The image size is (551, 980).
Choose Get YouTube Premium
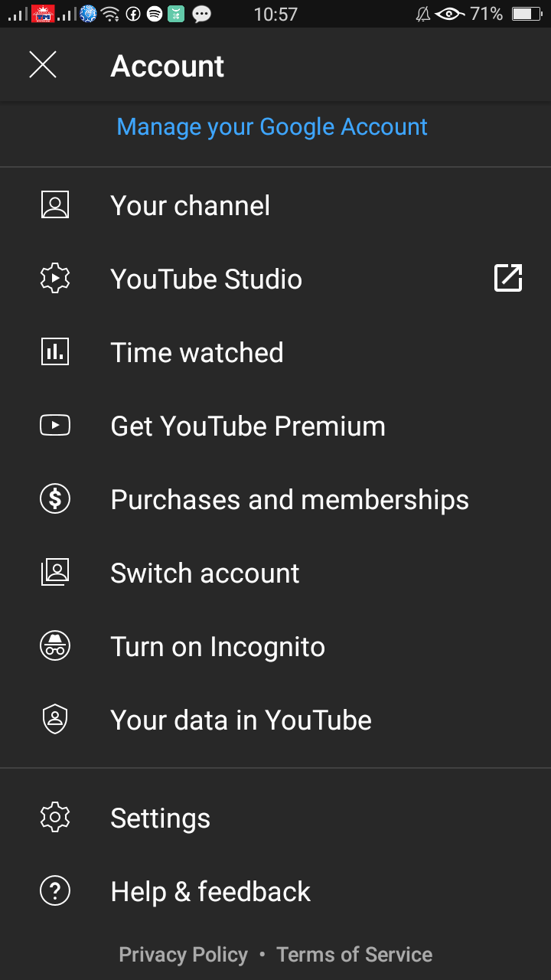[x=275, y=426]
